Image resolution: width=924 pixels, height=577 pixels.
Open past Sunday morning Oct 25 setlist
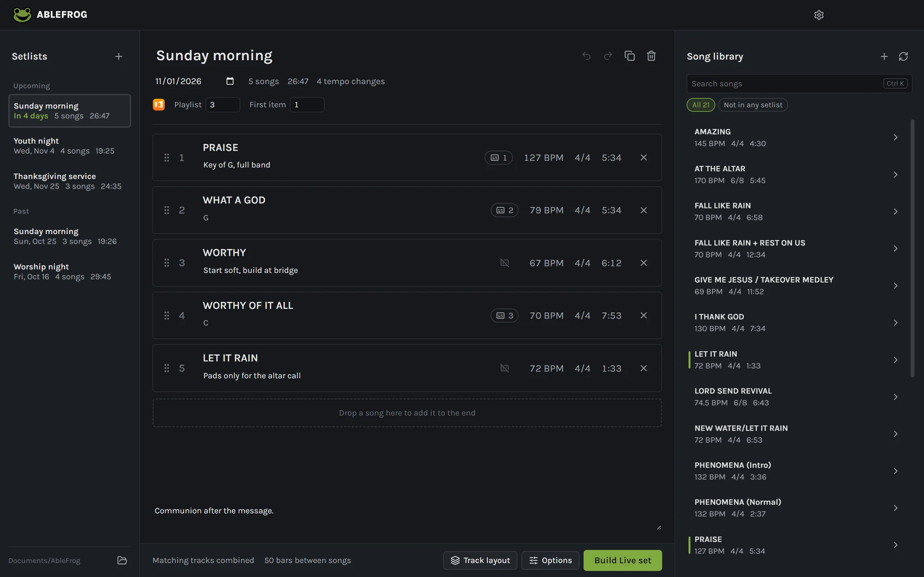coord(70,236)
